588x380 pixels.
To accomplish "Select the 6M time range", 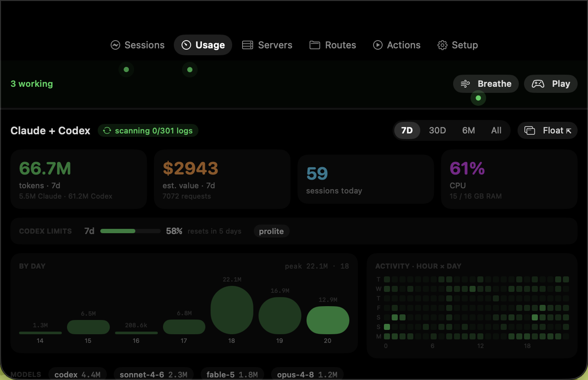I will coord(468,130).
